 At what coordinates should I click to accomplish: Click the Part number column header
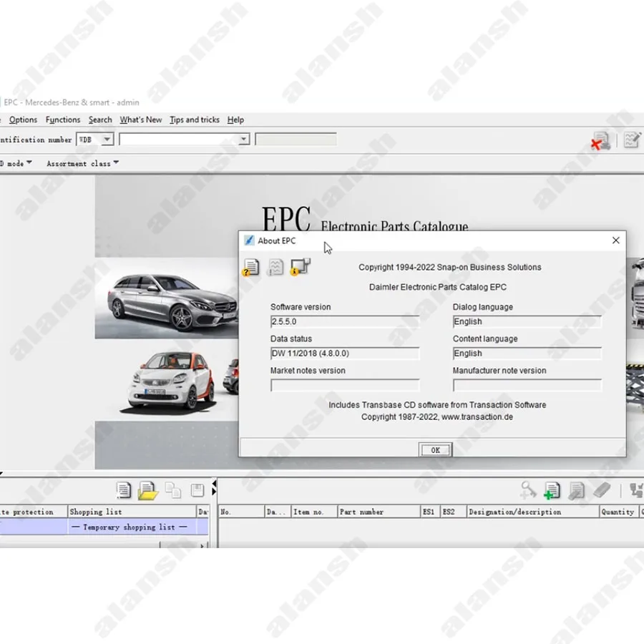click(x=379, y=512)
